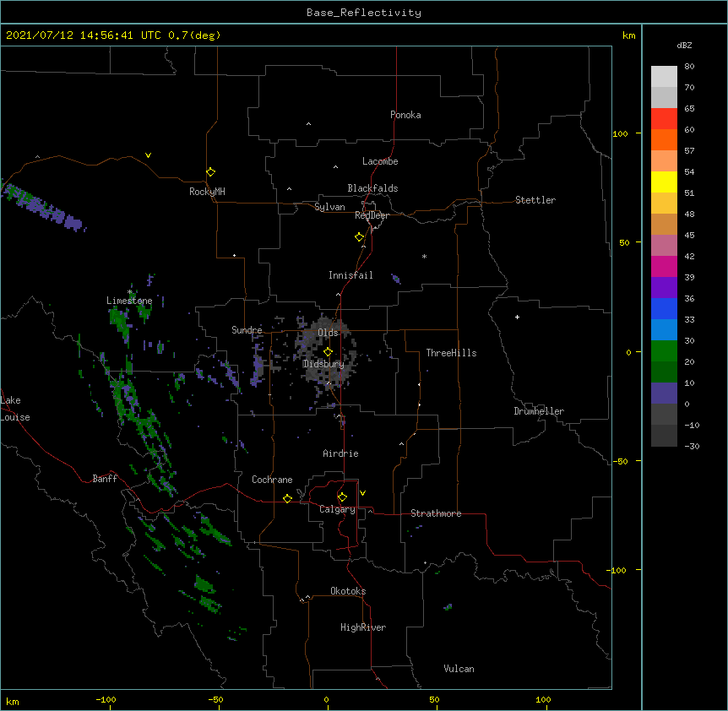Click the white asterisk above Limestone label

[x=130, y=292]
